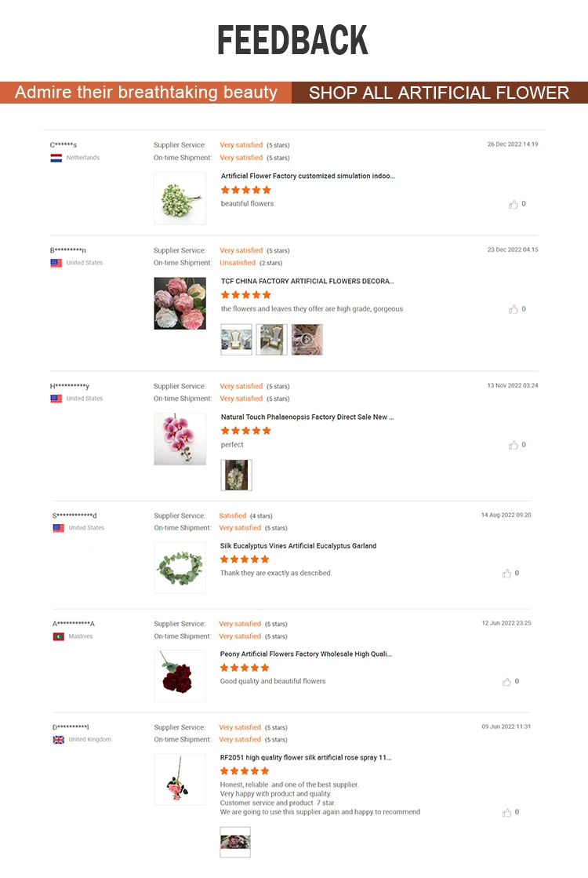The width and height of the screenshot is (588, 878).
Task: Open the dark red peony product image
Action: [x=180, y=676]
